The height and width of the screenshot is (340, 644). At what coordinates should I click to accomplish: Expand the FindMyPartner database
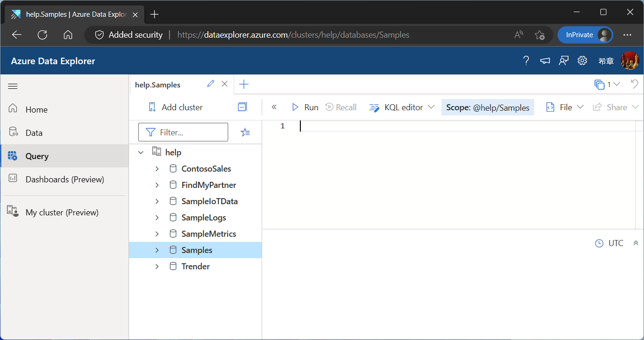coord(157,185)
